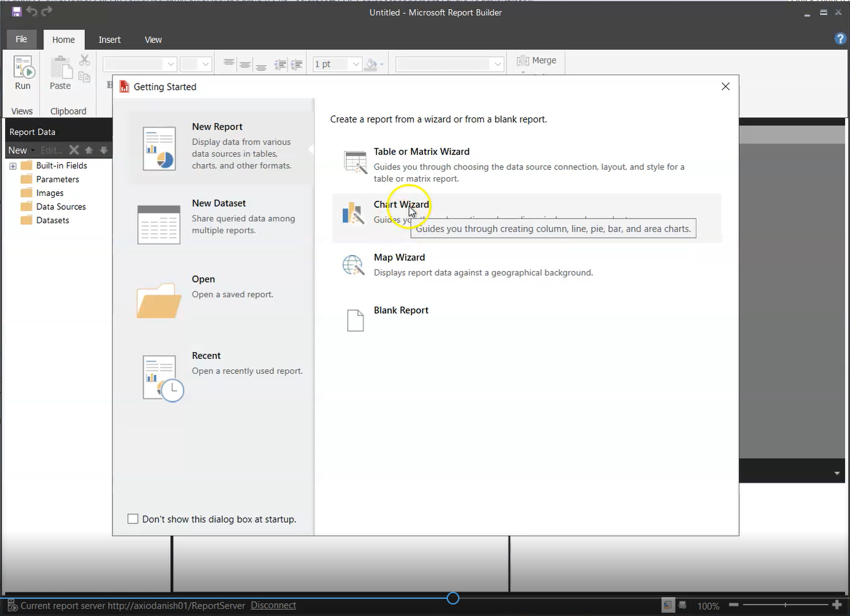The height and width of the screenshot is (616, 850).
Task: Choose the Blank Report page icon
Action: [x=355, y=320]
